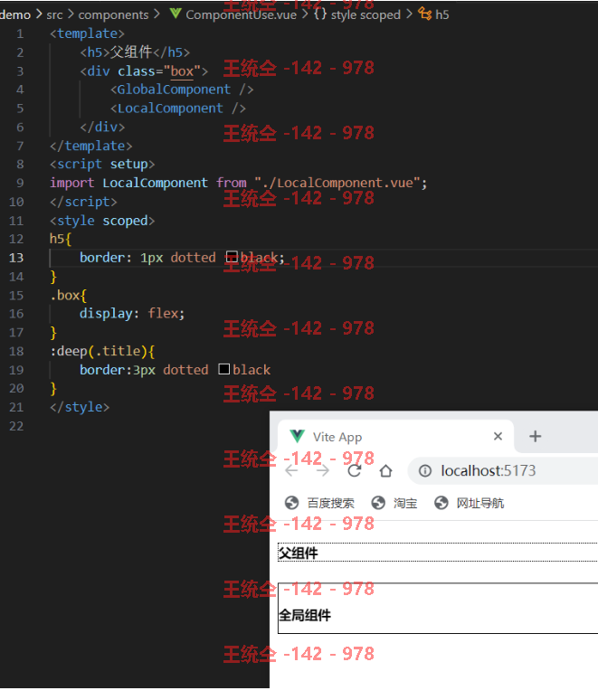Click the 'demo' breadcrumb segment
This screenshot has width=598, height=700.
tap(14, 14)
